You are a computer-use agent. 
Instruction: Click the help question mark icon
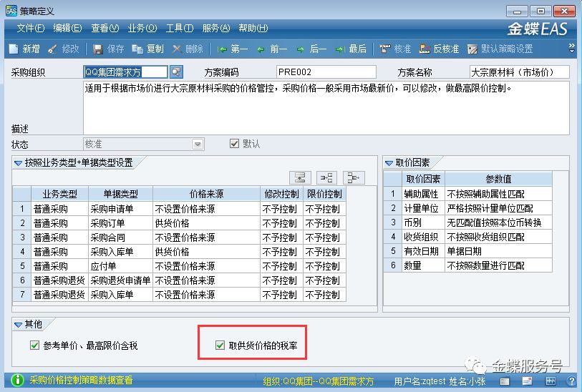coord(571,381)
